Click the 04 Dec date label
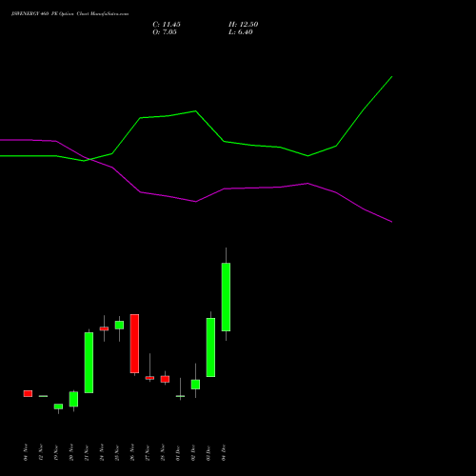476x476 pixels. (224, 453)
